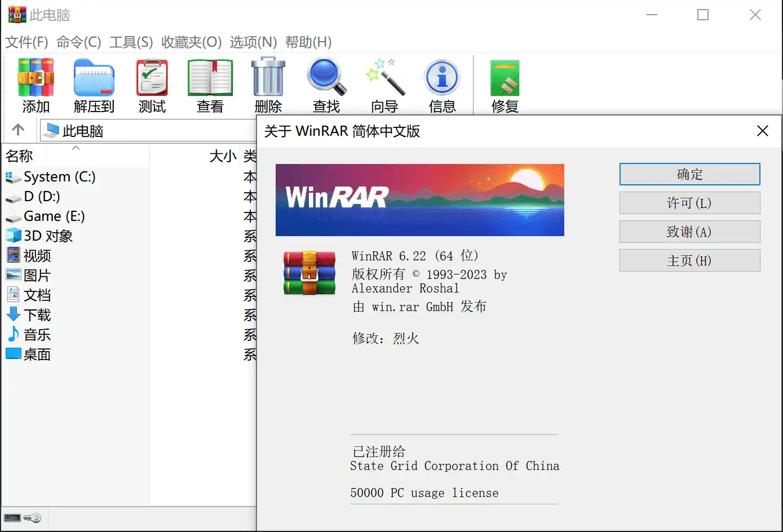Select the Find (查找) magnifier icon

pos(326,85)
